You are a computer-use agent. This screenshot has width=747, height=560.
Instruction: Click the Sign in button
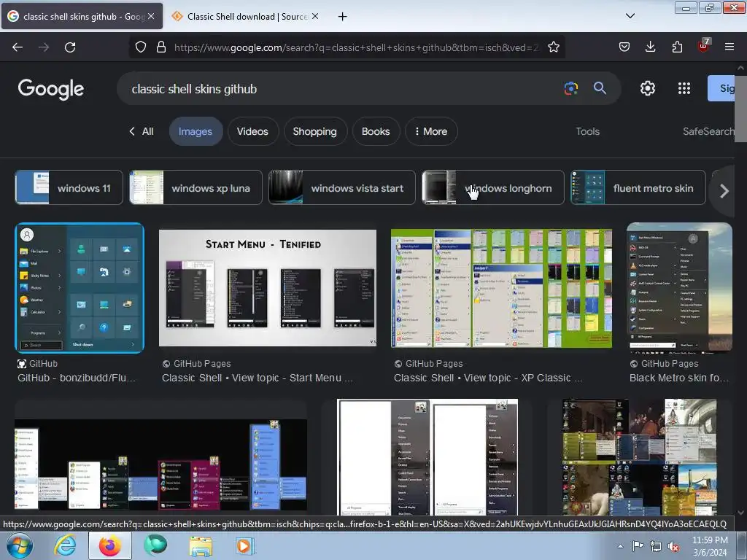[x=721, y=88]
